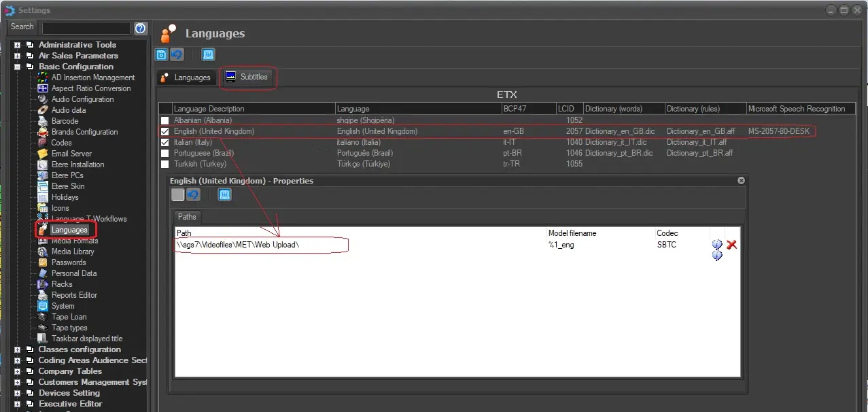
Task: Click the help icon beside the search box
Action: [x=141, y=28]
